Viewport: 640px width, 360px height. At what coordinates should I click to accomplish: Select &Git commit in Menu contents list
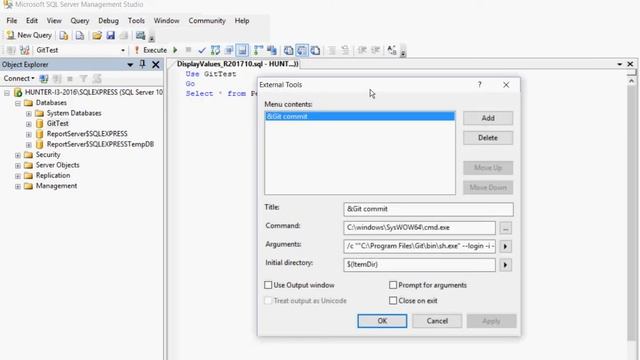(360, 116)
